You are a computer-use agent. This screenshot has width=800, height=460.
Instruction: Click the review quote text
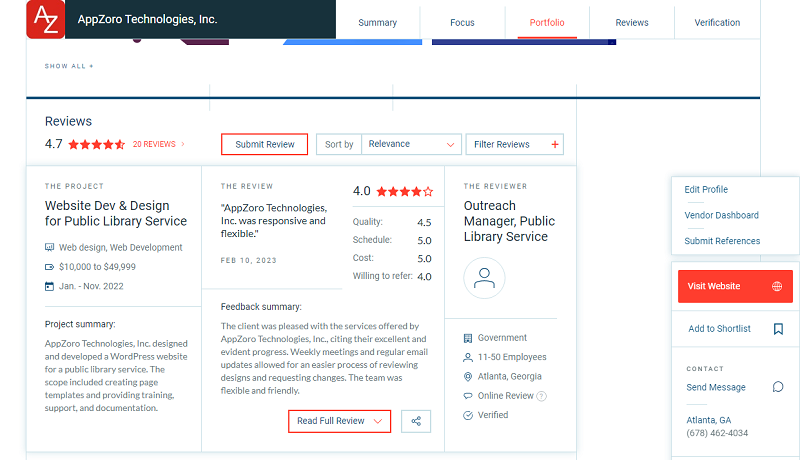pyautogui.click(x=274, y=221)
